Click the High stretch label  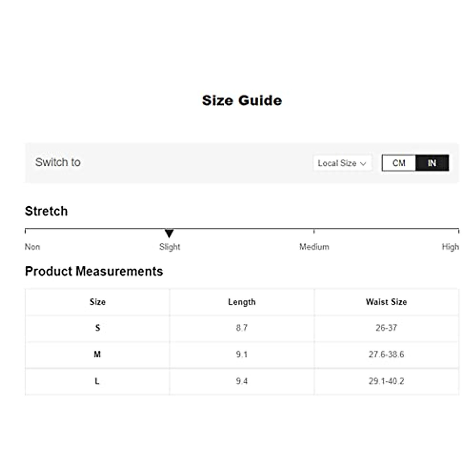(450, 247)
